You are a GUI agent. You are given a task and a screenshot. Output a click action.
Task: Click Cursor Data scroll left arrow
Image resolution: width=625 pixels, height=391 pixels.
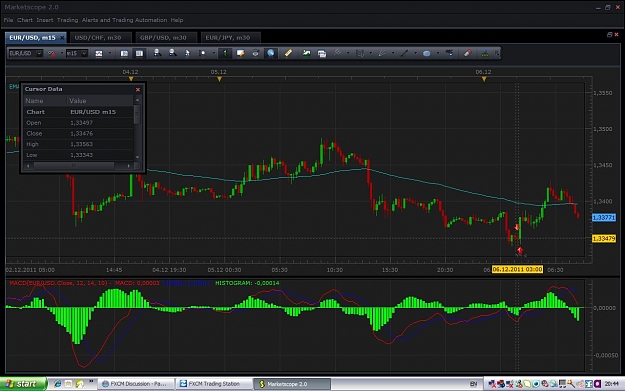28,165
